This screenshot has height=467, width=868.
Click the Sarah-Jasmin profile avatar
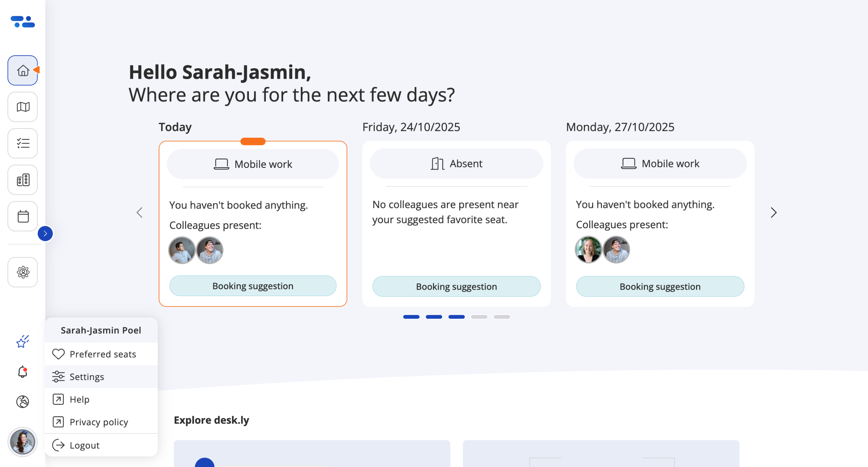pos(22,442)
